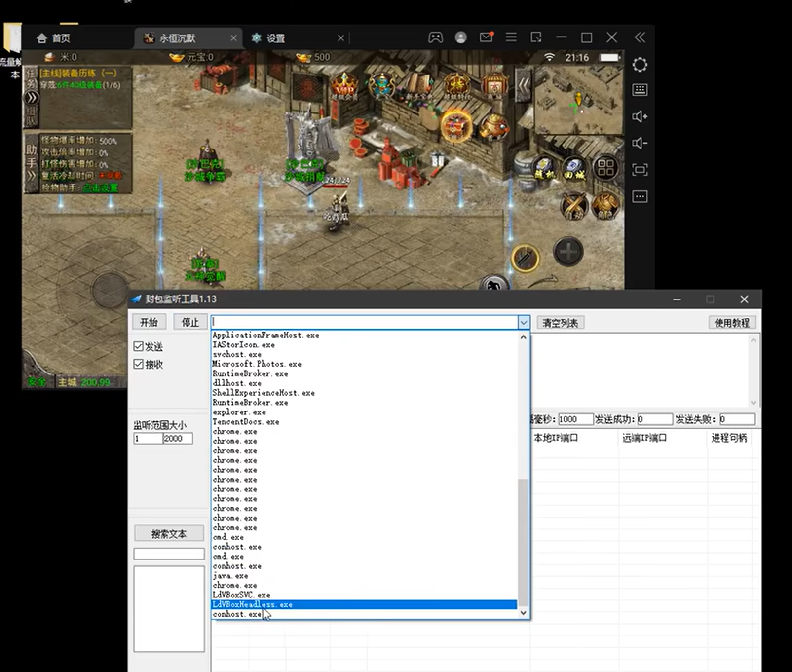
Task: Select explorer.exe in the process list
Action: click(364, 412)
